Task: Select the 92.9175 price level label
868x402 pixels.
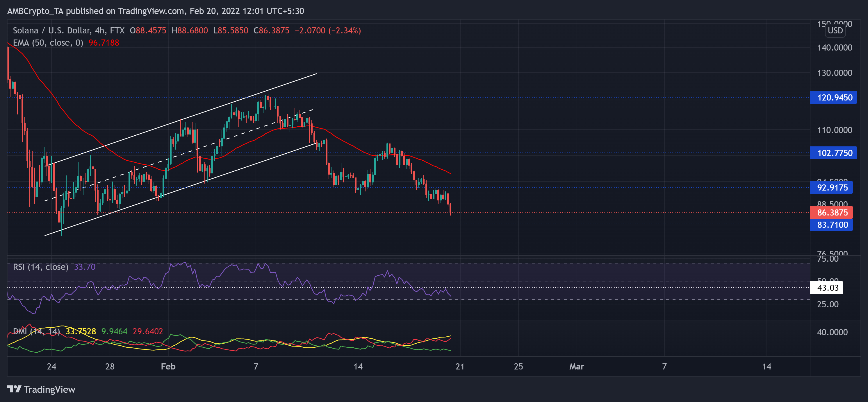Action: click(x=831, y=188)
